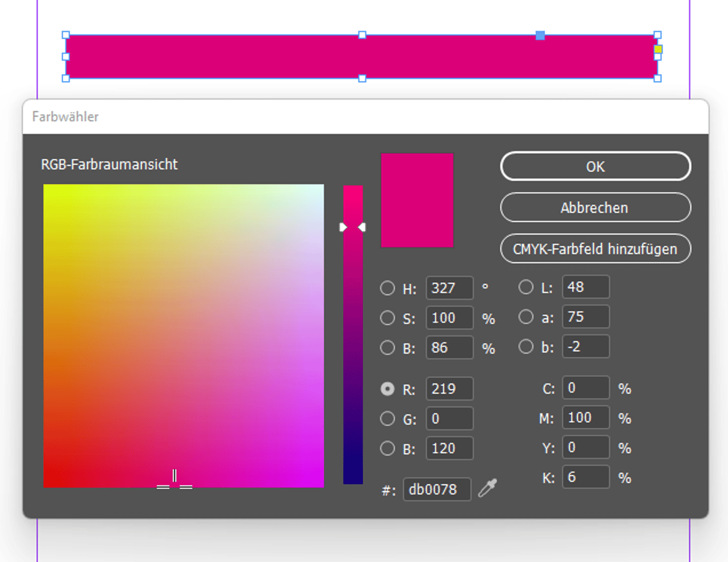The image size is (728, 562).
Task: Click the pink color preview swatch
Action: pos(417,200)
